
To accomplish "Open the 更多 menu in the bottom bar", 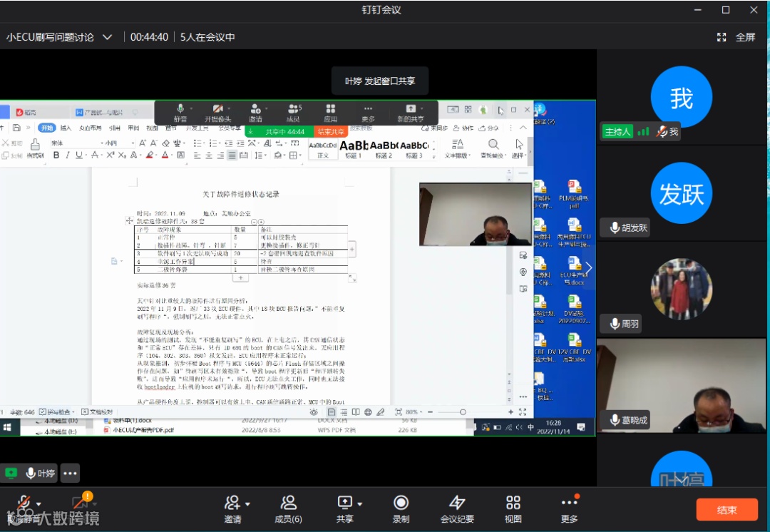I will (569, 509).
